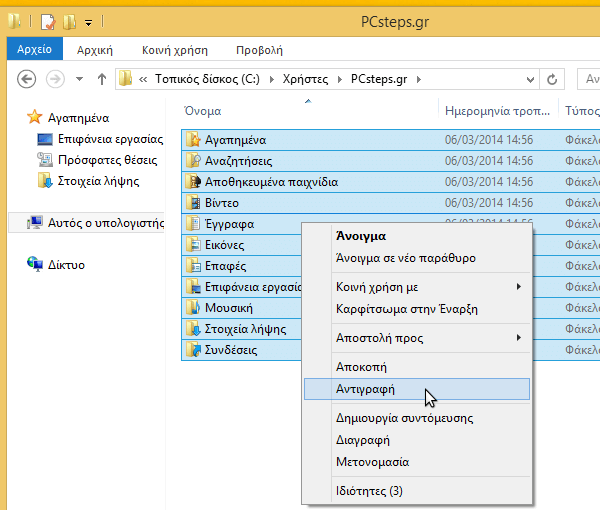Refresh the current folder view
The image size is (600, 510).
coord(552,80)
